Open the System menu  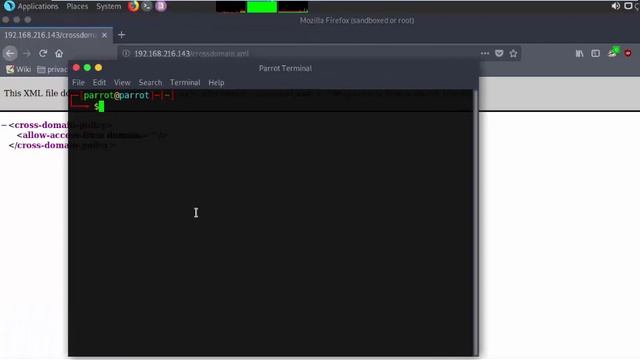tap(109, 7)
